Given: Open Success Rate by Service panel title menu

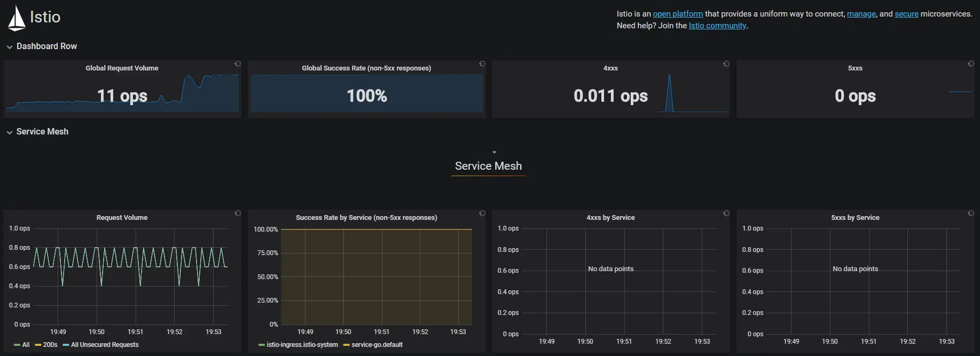Looking at the screenshot, I should (x=366, y=218).
